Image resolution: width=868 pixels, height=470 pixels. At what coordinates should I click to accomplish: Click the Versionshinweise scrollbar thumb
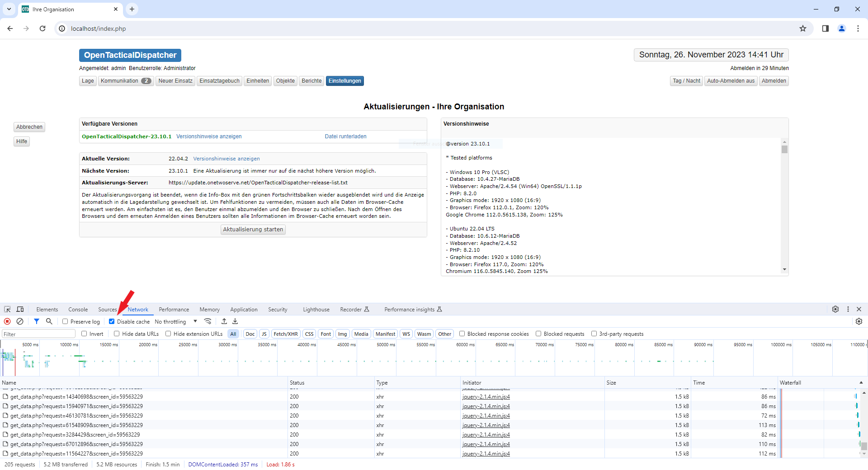point(784,149)
